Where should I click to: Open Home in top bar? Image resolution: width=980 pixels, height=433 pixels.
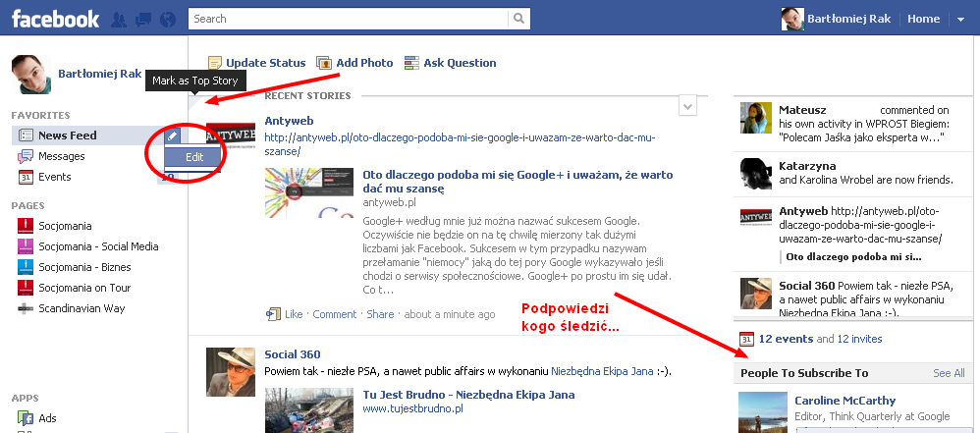click(x=924, y=19)
